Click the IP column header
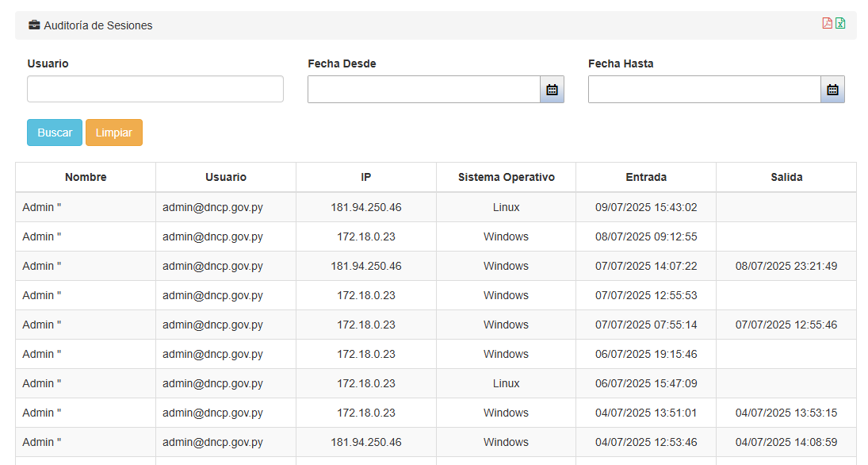 point(366,177)
